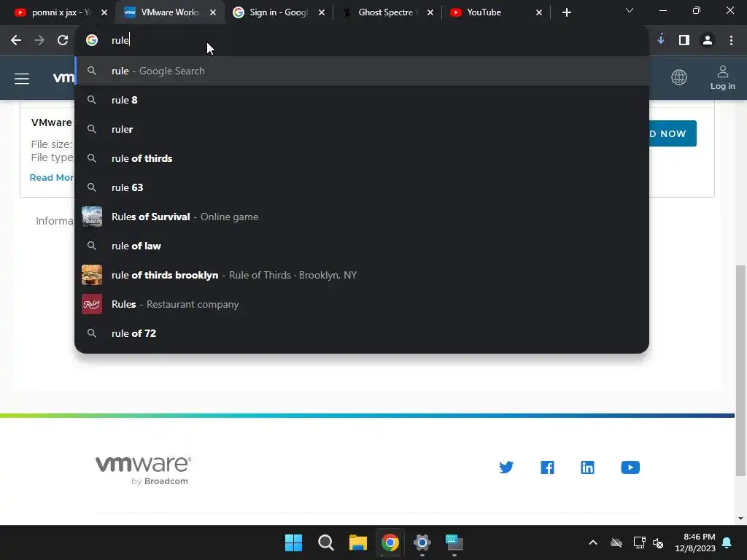Open the tab search dropdown chevron

(x=630, y=10)
